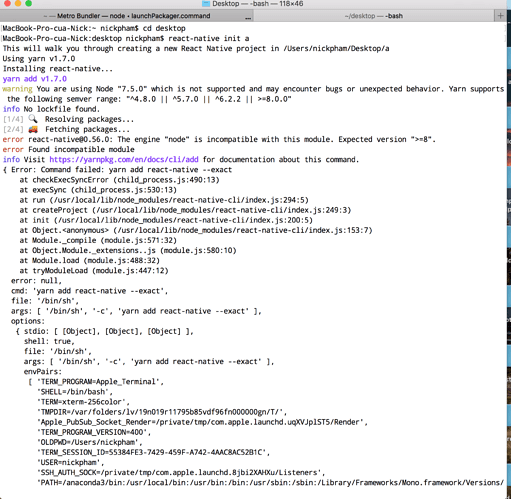Viewport: 511px width, 499px height.
Task: Click 'Installing react-native...' line
Action: tap(58, 69)
